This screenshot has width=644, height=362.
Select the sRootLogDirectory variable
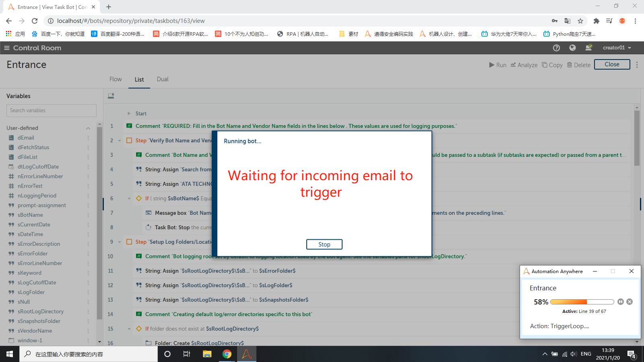pyautogui.click(x=40, y=312)
